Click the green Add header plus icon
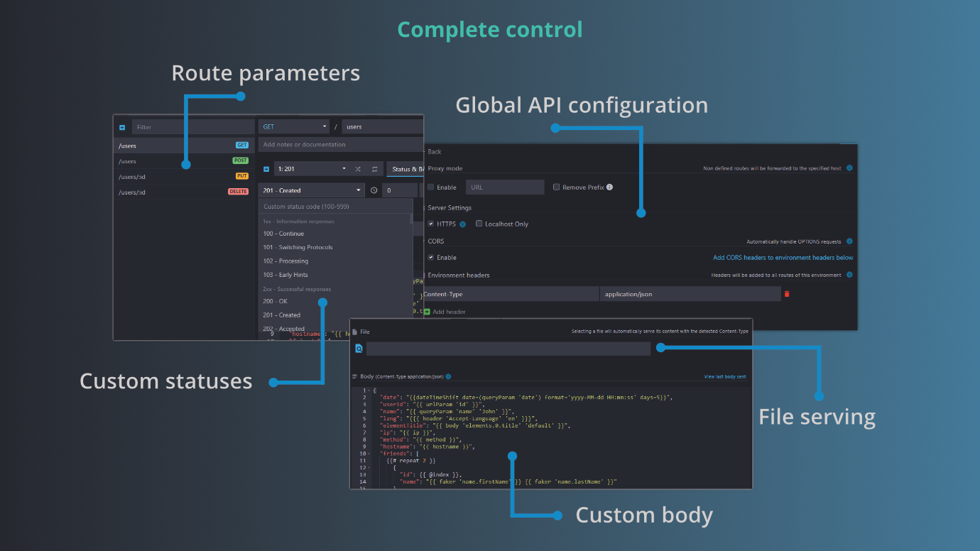980x551 pixels. tap(428, 312)
